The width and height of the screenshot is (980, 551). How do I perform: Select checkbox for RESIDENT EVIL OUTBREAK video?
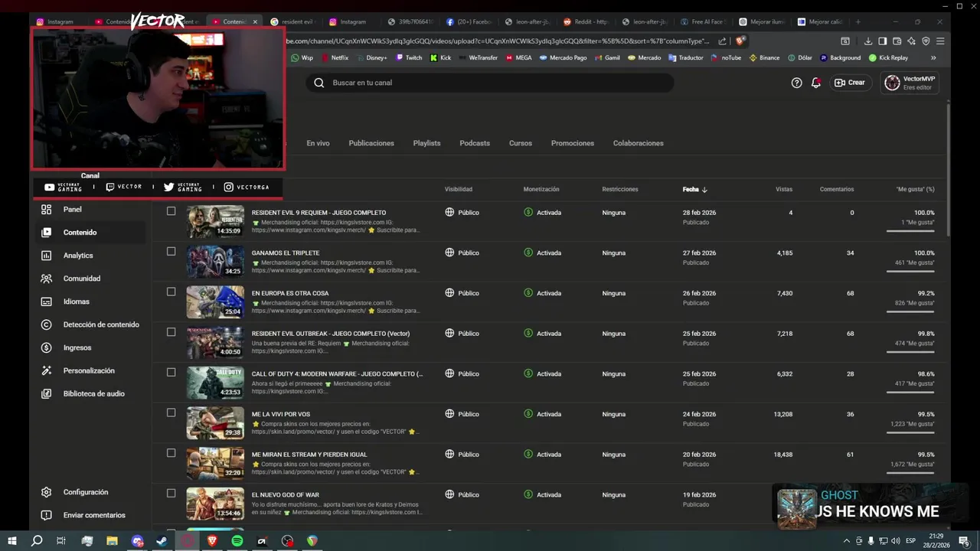(x=171, y=332)
